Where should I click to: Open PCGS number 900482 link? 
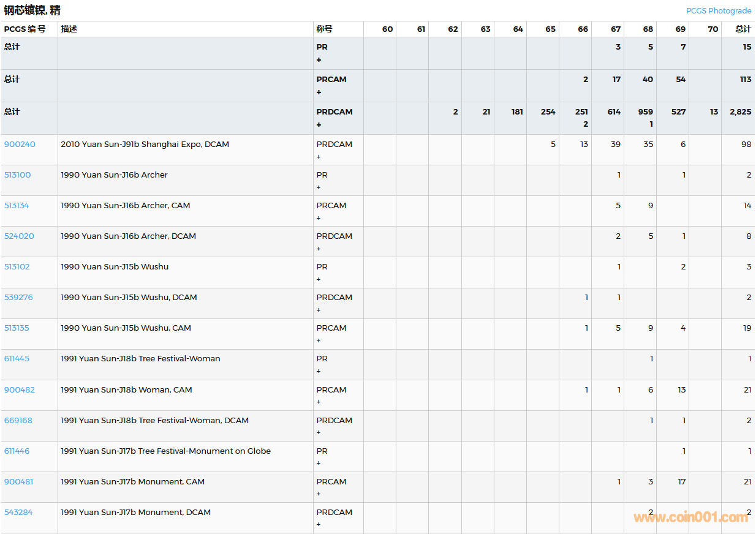pos(20,390)
